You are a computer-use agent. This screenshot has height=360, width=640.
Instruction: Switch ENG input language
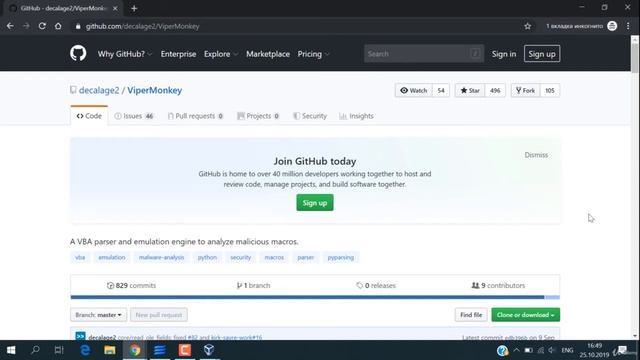tap(567, 350)
